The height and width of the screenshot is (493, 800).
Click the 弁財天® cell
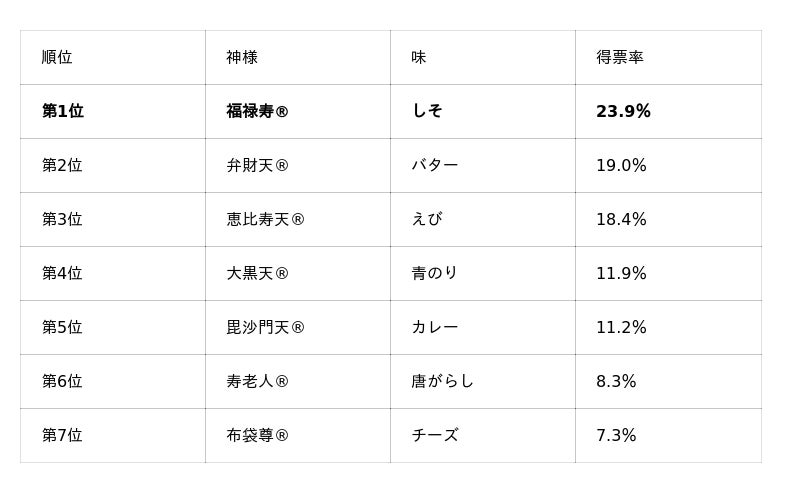click(298, 165)
